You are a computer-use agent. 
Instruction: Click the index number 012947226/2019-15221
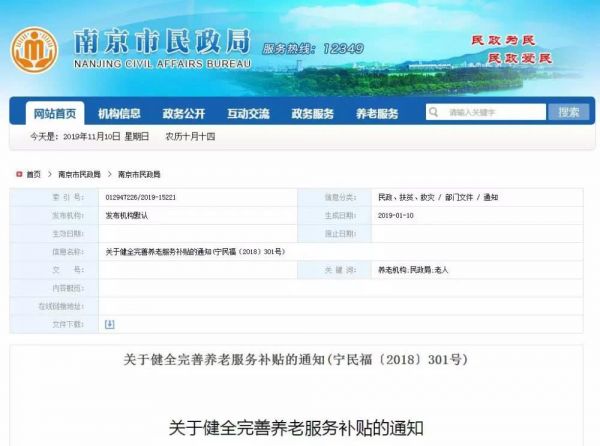coord(140,197)
